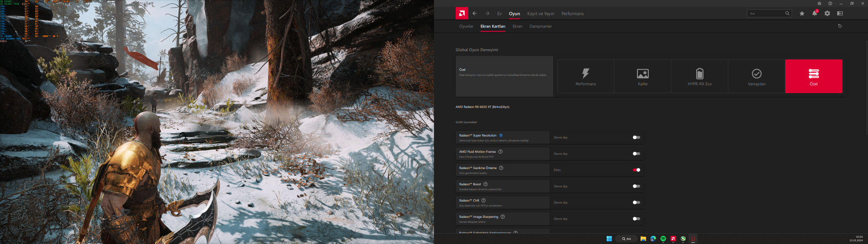
Task: Open Radeon Chill help icon
Action: pos(483,201)
